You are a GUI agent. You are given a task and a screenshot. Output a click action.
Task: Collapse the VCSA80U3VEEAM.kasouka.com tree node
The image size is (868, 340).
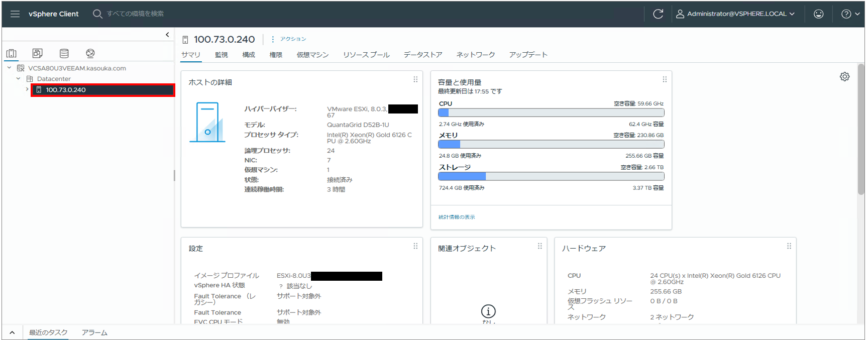tap(9, 68)
